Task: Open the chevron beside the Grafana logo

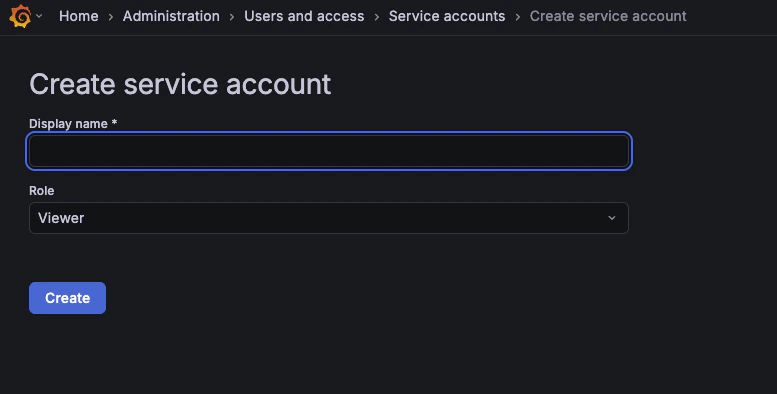Action: (x=39, y=16)
